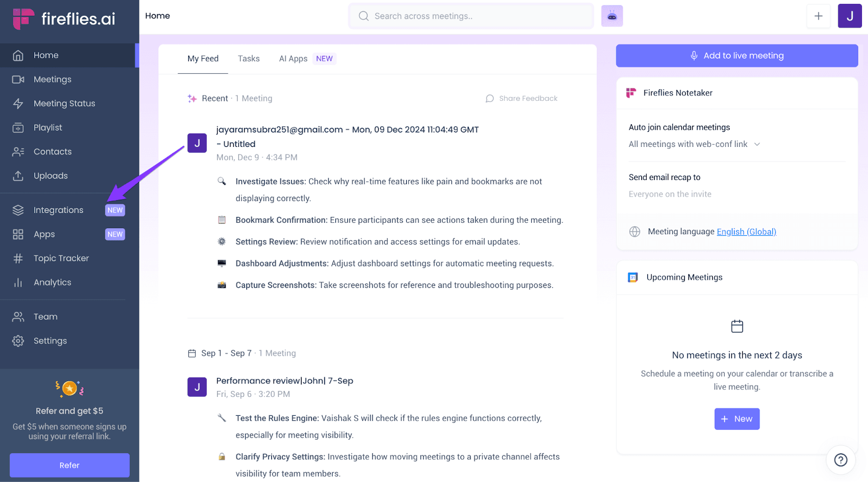The height and width of the screenshot is (482, 868).
Task: Click the Refer and get $5 coin icon
Action: pos(69,388)
